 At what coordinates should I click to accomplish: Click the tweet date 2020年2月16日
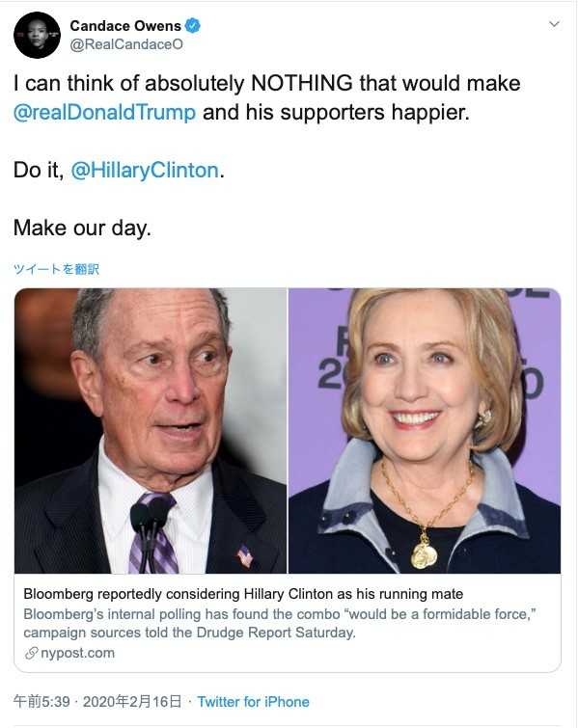click(132, 701)
